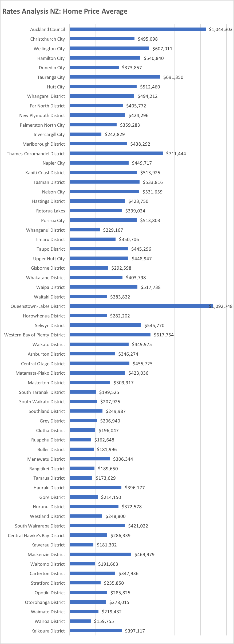Select the $229,167 data label
Viewport: 234px width, 644px height.
tap(113, 230)
